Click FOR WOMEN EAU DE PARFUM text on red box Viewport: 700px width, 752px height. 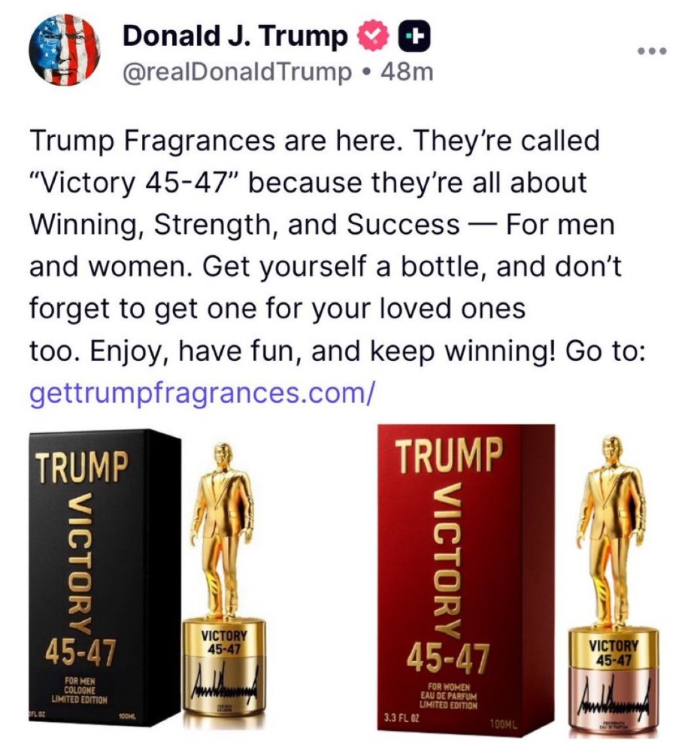point(448,696)
